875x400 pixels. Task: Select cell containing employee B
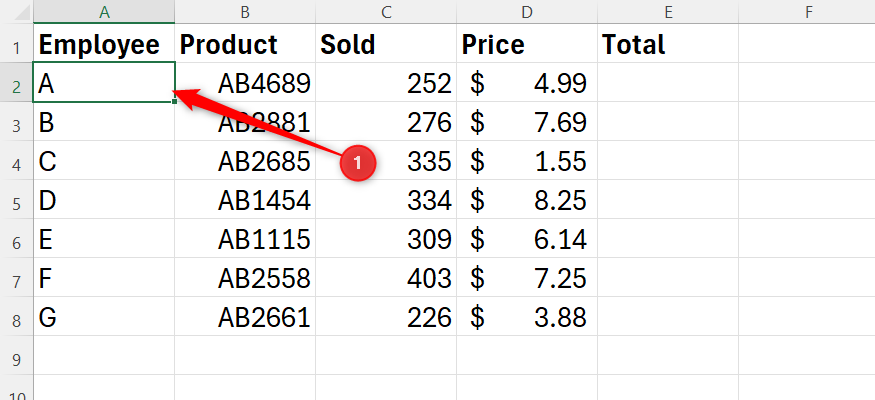pyautogui.click(x=104, y=122)
